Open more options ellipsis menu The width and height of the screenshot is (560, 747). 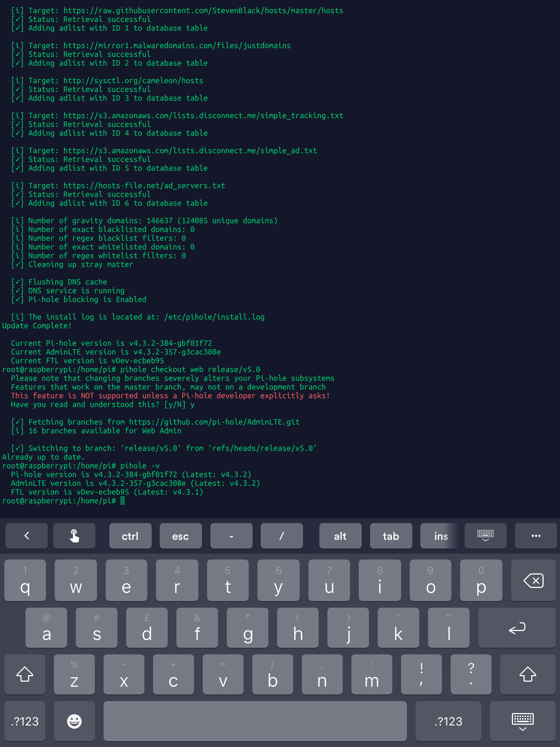(536, 536)
